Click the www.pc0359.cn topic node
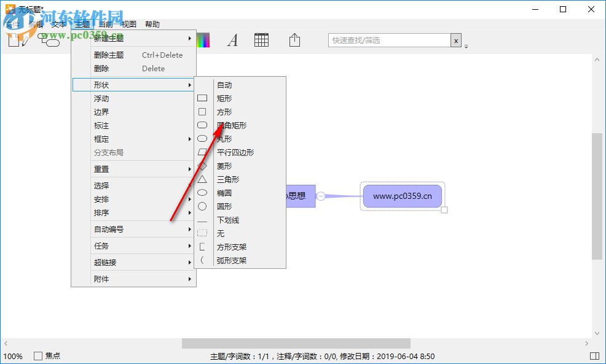This screenshot has width=606, height=364. 402,195
